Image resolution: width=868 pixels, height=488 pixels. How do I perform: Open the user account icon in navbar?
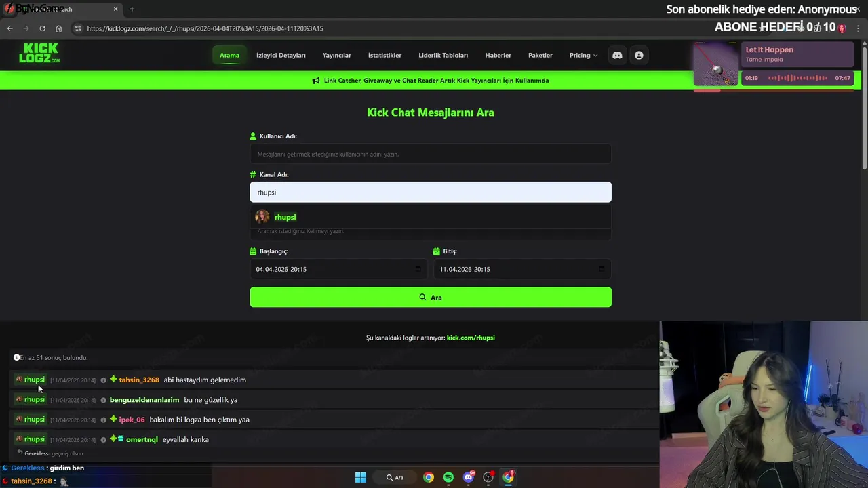point(639,55)
